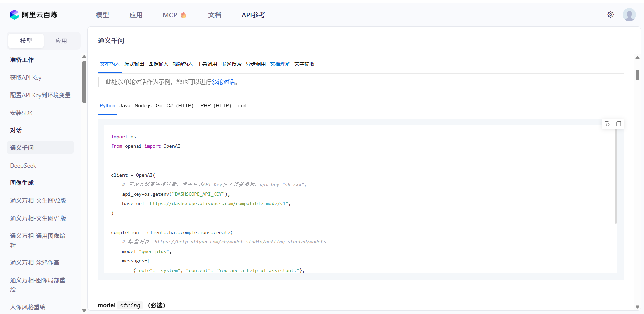644x314 pixels.
Task: Open 配置API Key到环境变量 in sidebar
Action: [40, 95]
